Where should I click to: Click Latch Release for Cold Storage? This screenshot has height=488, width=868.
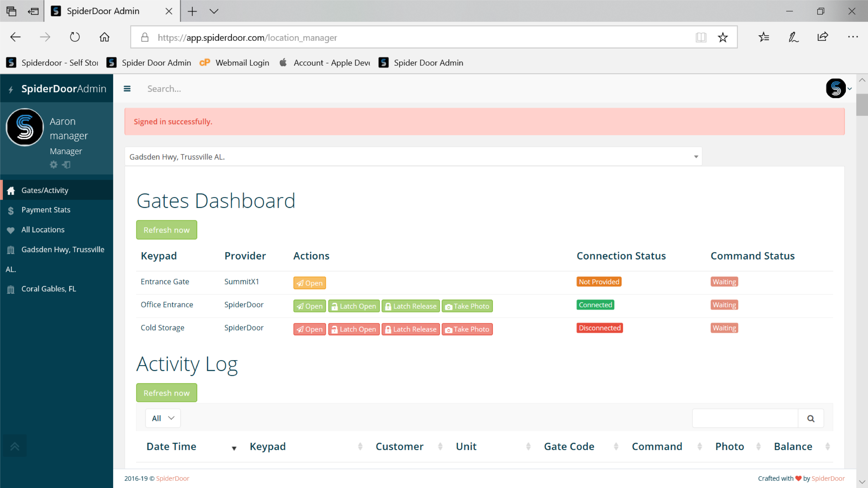click(x=411, y=329)
